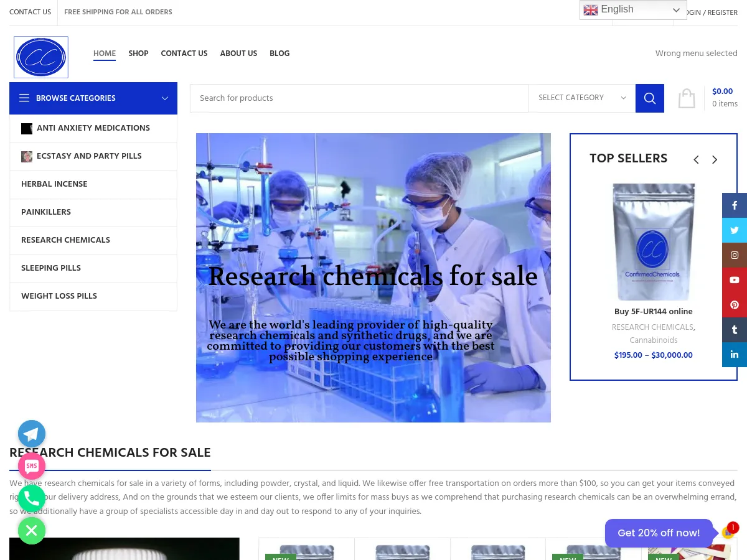Select the search magnifier icon
The height and width of the screenshot is (560, 747).
[649, 98]
